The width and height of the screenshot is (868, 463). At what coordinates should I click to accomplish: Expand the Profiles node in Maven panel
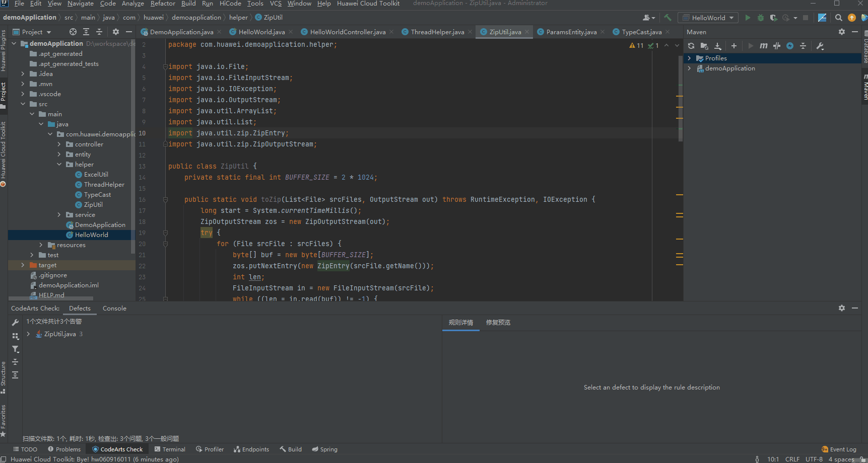[x=690, y=58]
